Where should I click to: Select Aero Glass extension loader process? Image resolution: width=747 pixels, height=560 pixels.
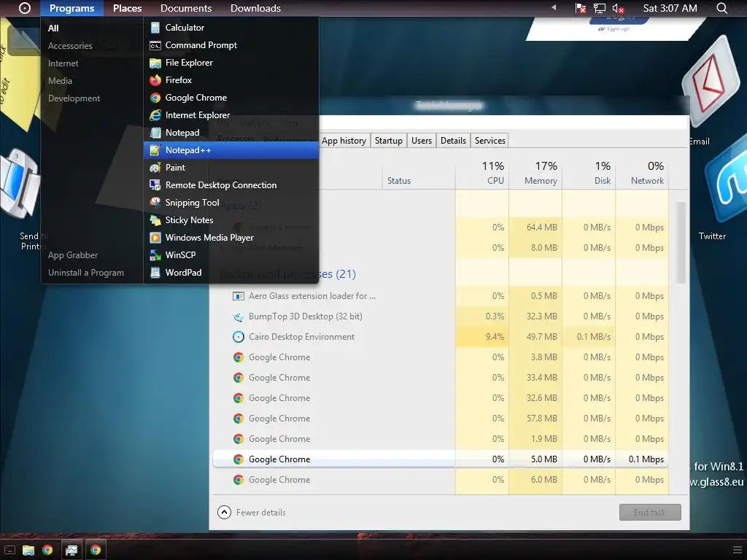[x=440, y=296]
